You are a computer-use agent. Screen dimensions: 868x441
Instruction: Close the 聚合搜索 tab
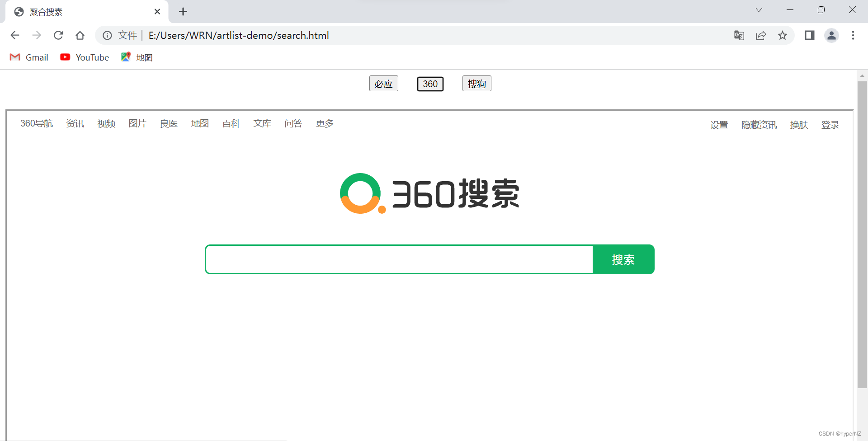pos(157,12)
